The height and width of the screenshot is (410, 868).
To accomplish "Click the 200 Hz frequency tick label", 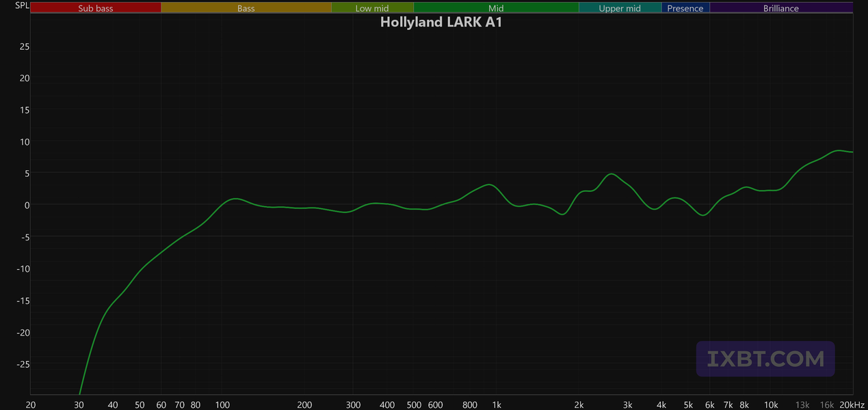I will pyautogui.click(x=305, y=405).
